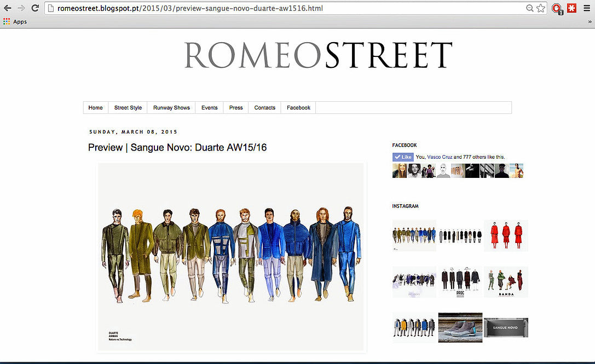This screenshot has width=595, height=364.
Task: Open Vasco Cruz's Facebook profile link
Action: click(x=440, y=157)
